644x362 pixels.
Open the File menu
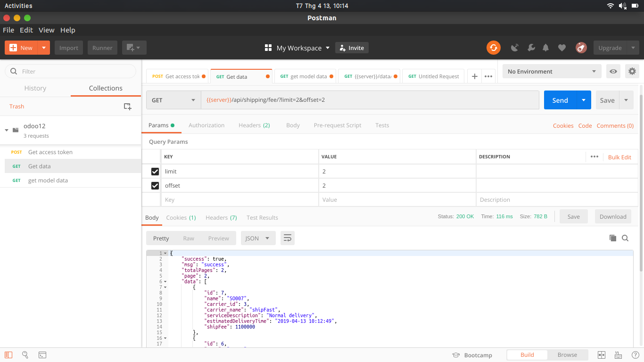[x=8, y=30]
